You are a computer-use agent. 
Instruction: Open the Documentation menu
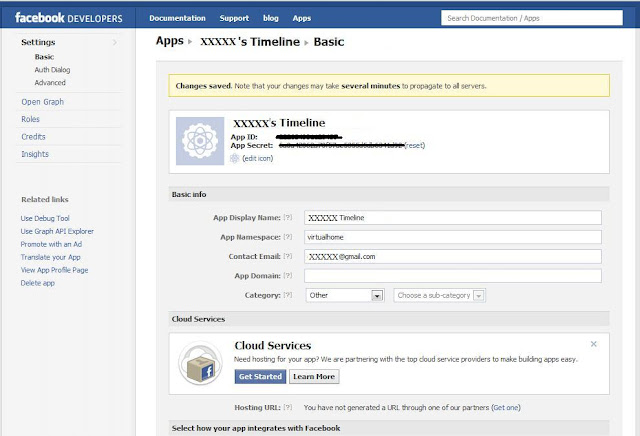[177, 18]
